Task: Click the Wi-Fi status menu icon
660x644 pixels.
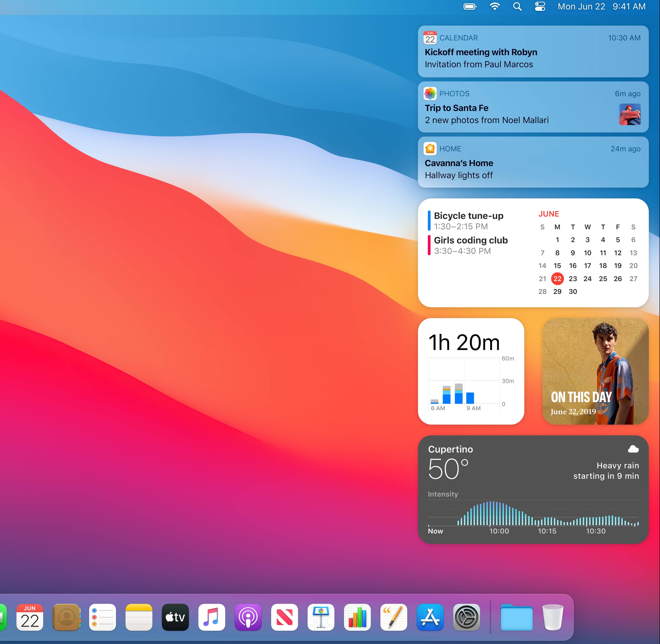Action: [495, 6]
